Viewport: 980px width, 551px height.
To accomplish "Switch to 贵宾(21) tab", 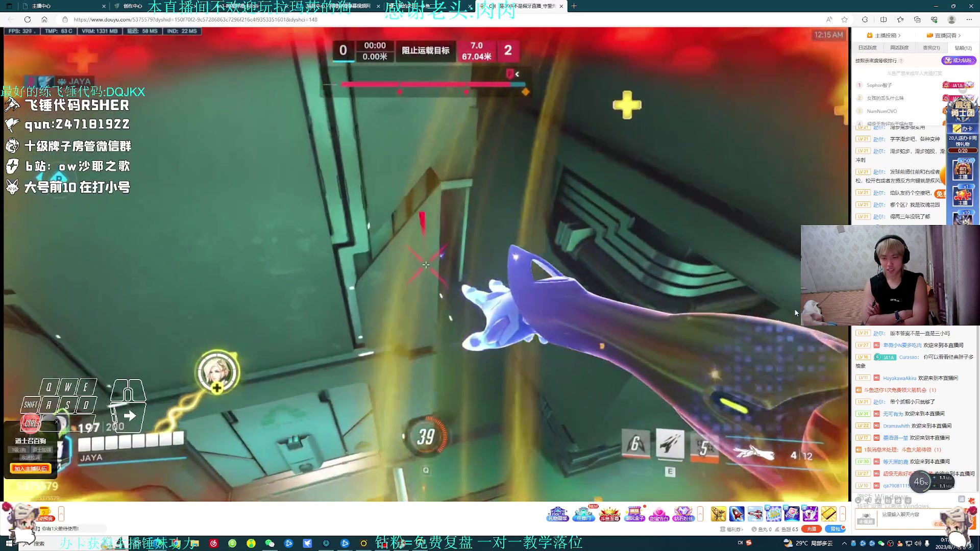I will (x=932, y=48).
